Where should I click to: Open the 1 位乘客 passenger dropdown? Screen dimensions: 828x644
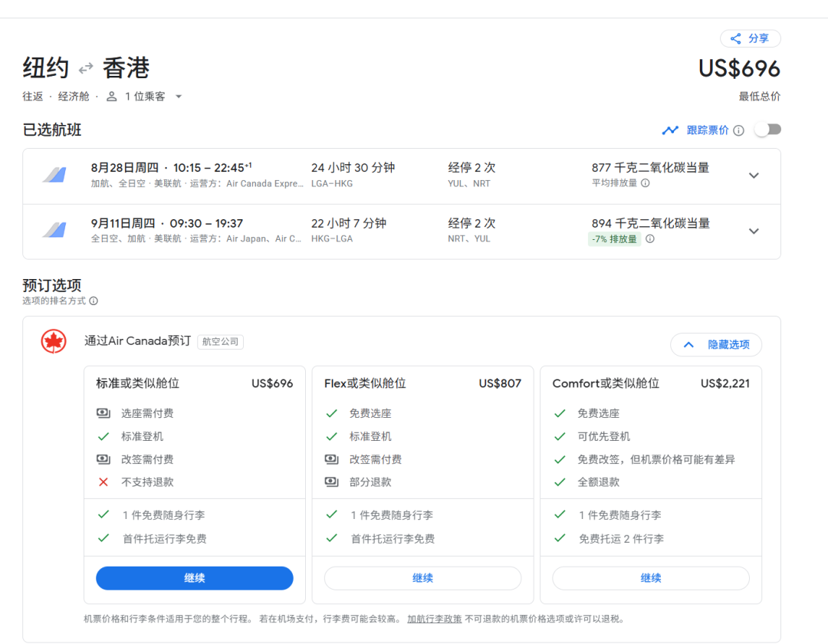coord(145,97)
